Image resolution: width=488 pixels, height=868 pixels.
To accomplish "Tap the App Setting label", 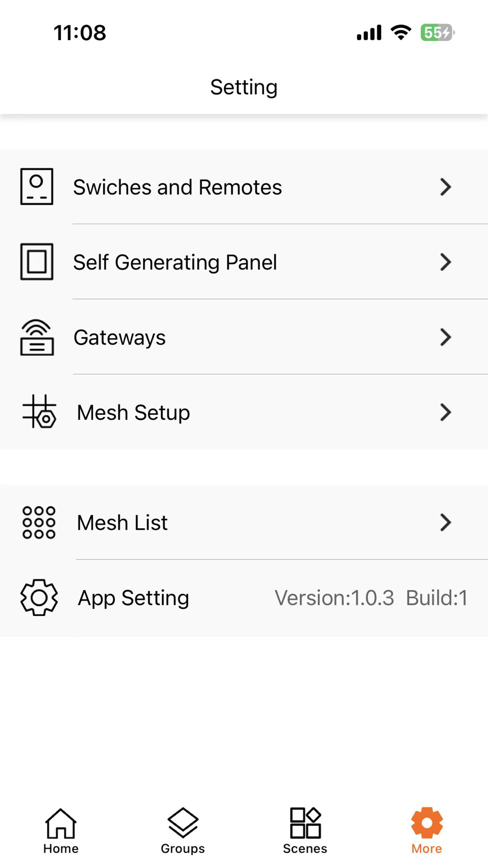I will pos(133,598).
